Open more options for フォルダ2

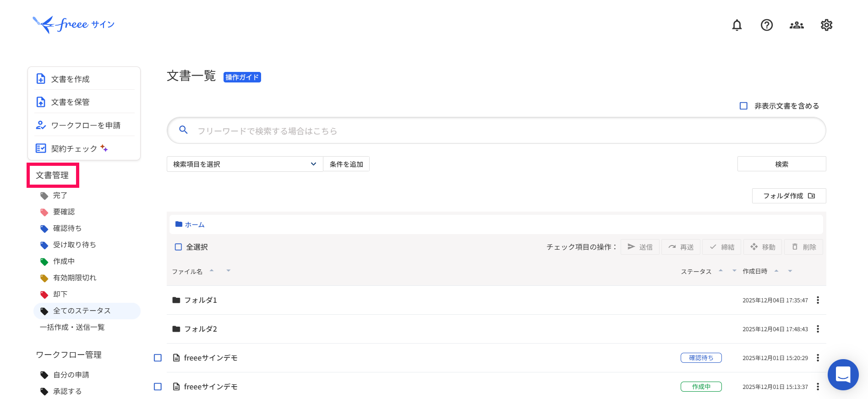point(818,329)
